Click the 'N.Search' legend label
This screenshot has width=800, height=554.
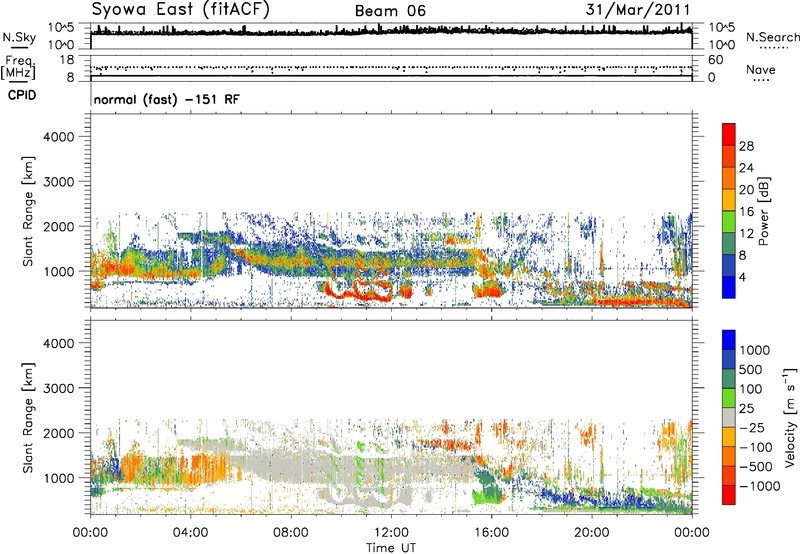pos(772,37)
